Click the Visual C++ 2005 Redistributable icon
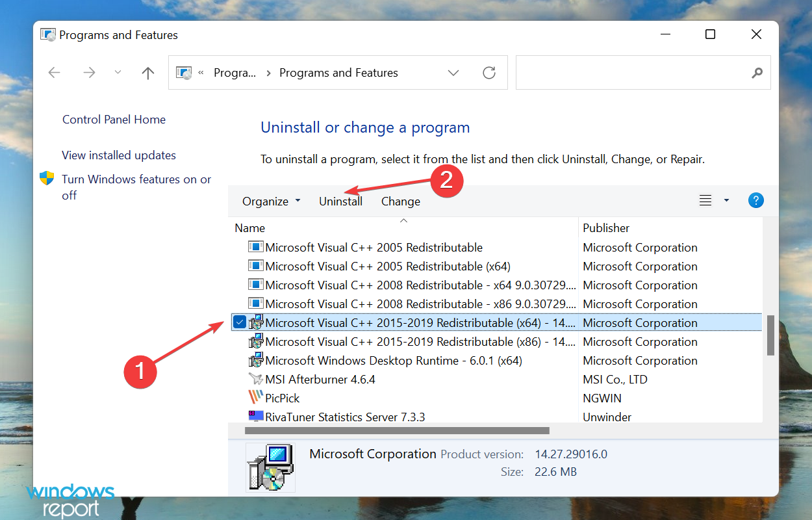This screenshot has height=520, width=812. (256, 248)
